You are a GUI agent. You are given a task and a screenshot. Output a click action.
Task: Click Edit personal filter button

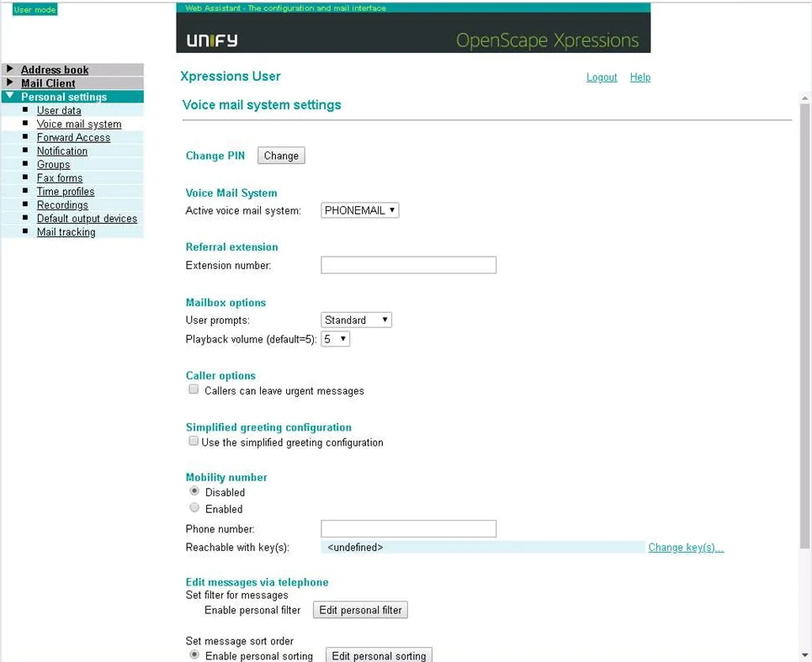tap(360, 610)
